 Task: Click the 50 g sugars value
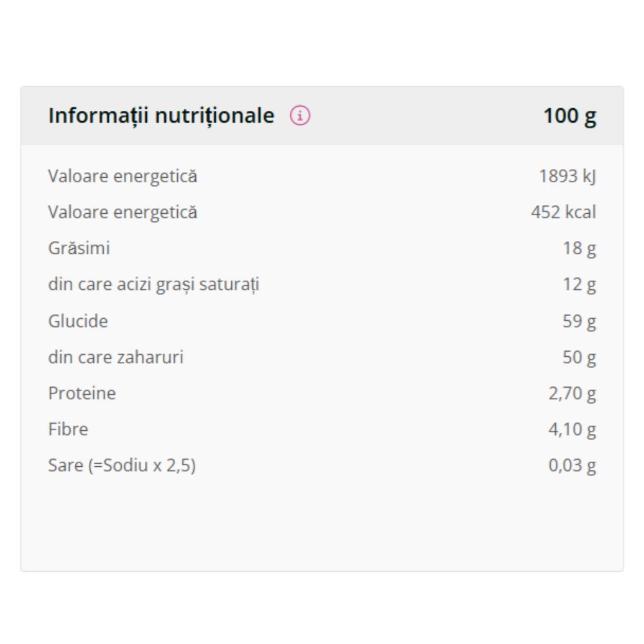pos(579,357)
